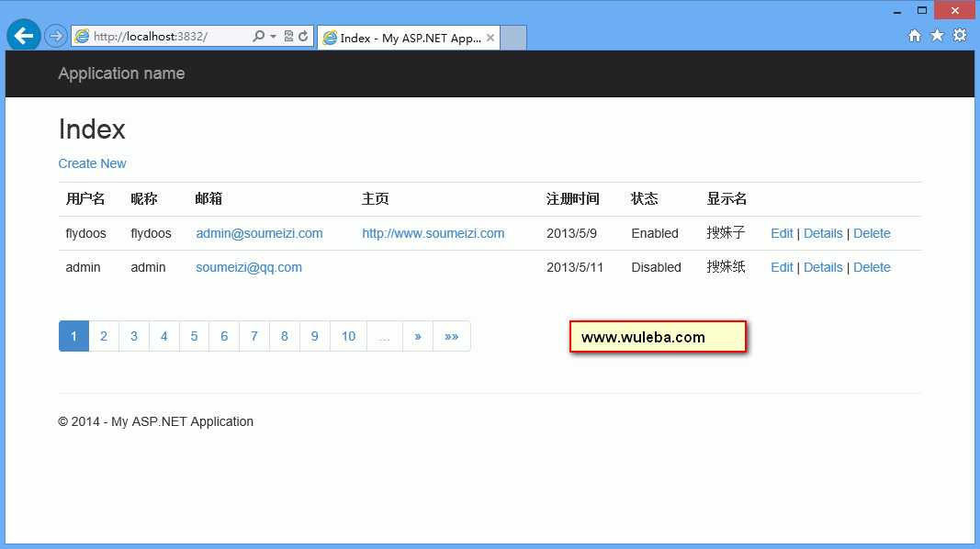View Details for the flydoos row

pos(823,233)
